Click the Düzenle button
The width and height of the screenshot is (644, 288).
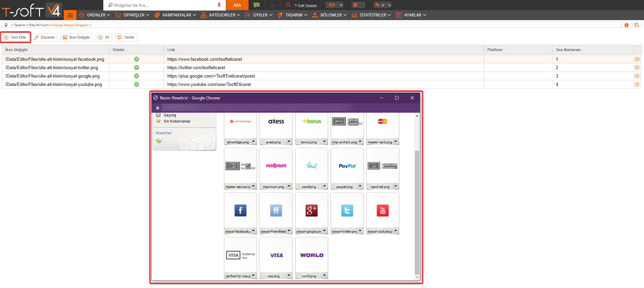45,37
